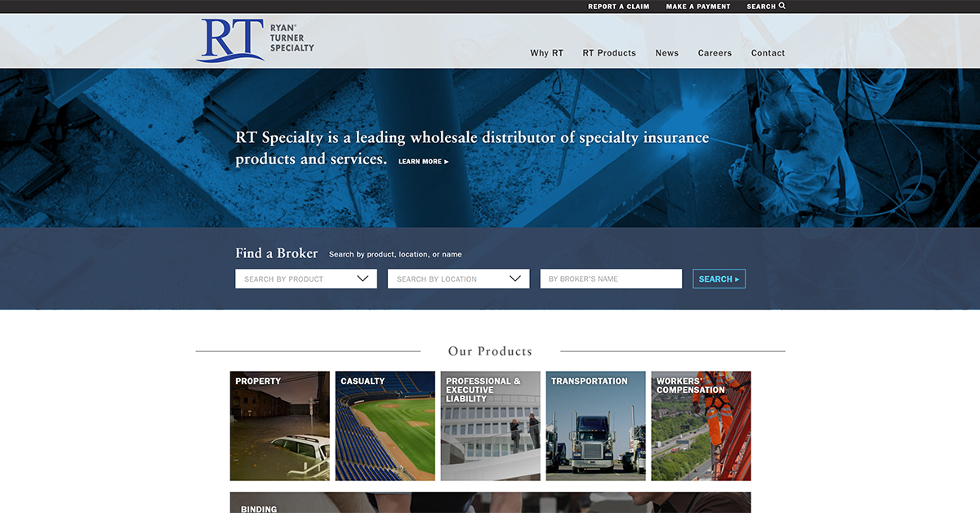Open Professional & Executive Liability tile
The image size is (980, 513).
point(490,426)
